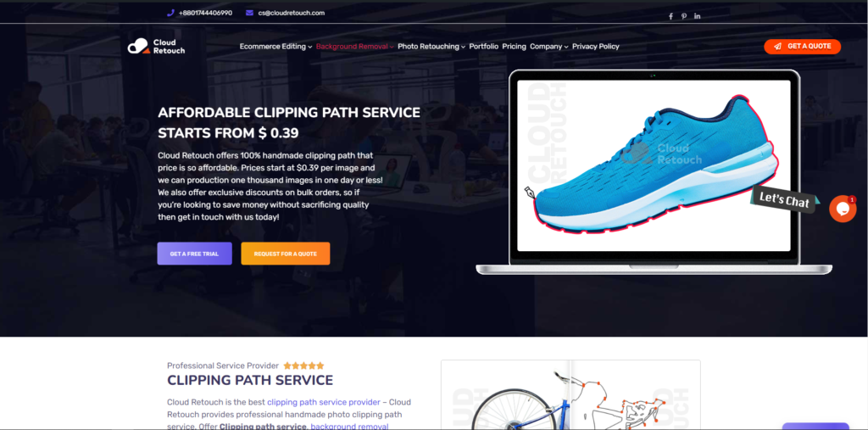The width and height of the screenshot is (868, 430).
Task: Click the pen tool cursor icon on shoe
Action: pyautogui.click(x=531, y=193)
